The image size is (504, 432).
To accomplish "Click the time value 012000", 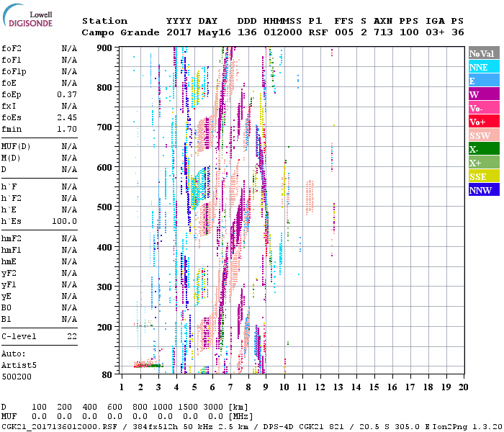I will click(283, 32).
